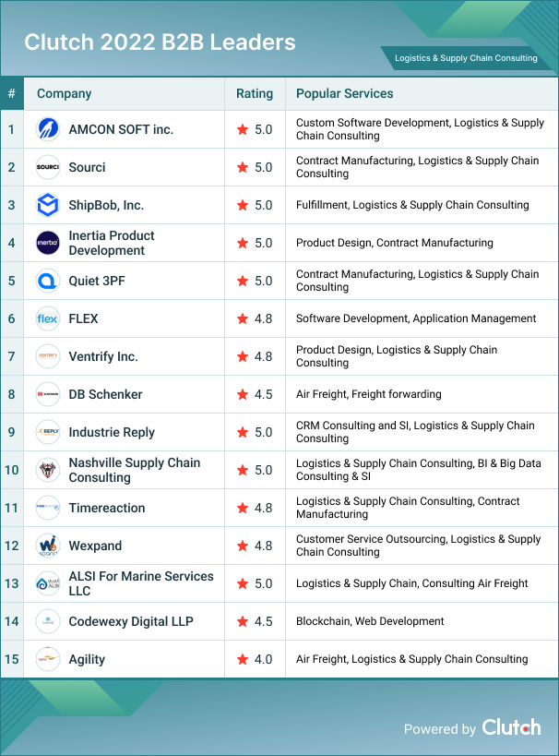This screenshot has width=559, height=756.
Task: Click the FLEX company logo
Action: coord(48,318)
